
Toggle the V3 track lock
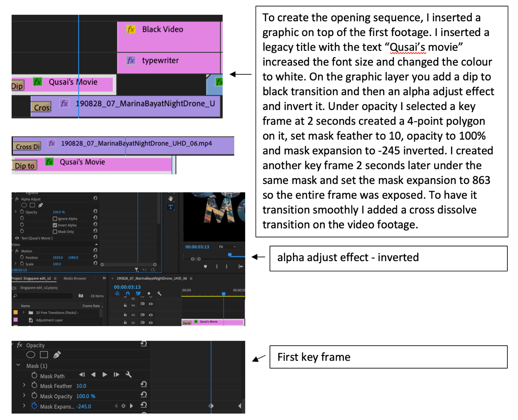tap(125, 315)
